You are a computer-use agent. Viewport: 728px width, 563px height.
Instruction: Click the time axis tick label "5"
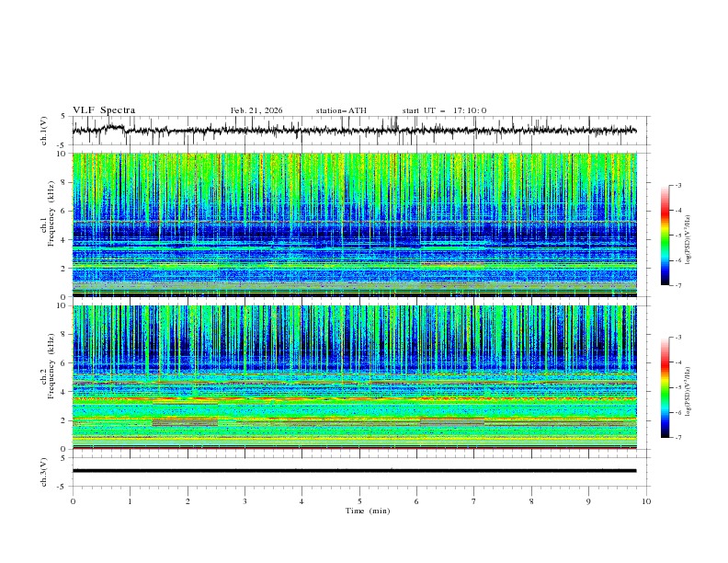[359, 501]
